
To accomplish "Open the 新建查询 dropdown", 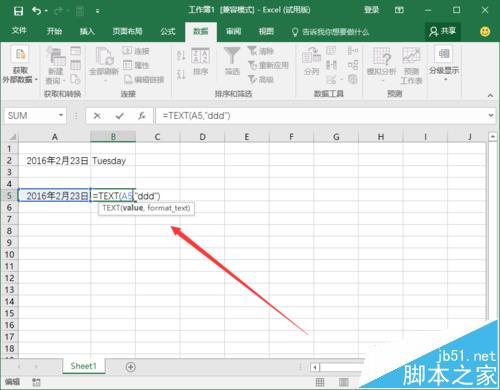I will [55, 66].
